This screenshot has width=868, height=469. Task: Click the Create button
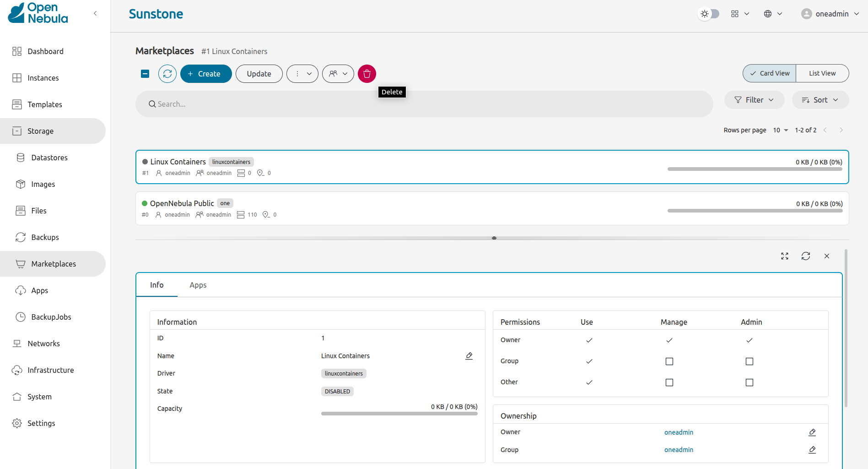(x=206, y=74)
